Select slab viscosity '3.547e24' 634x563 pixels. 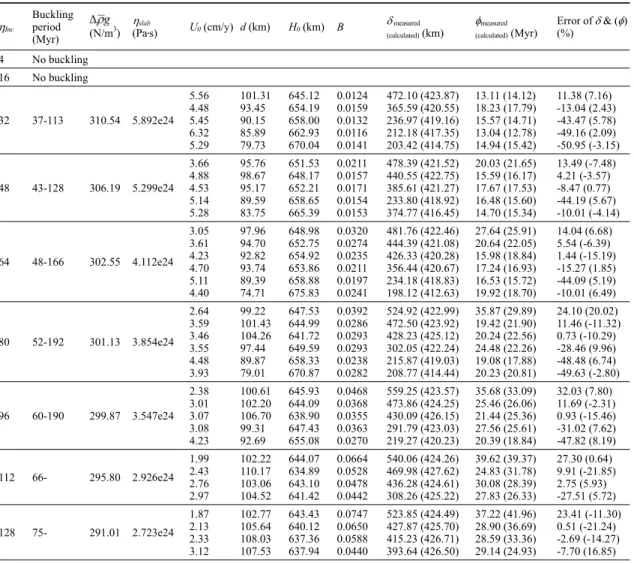tap(153, 416)
